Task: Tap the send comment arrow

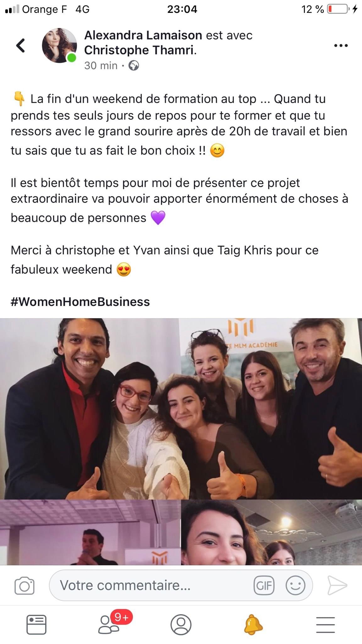Action: coord(337,586)
